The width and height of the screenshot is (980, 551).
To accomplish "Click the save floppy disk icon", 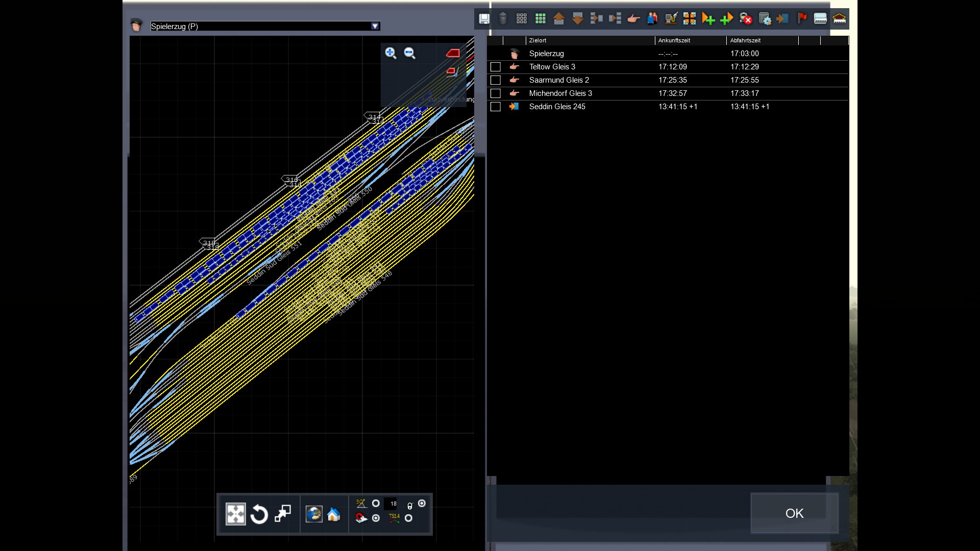I will pos(484,19).
